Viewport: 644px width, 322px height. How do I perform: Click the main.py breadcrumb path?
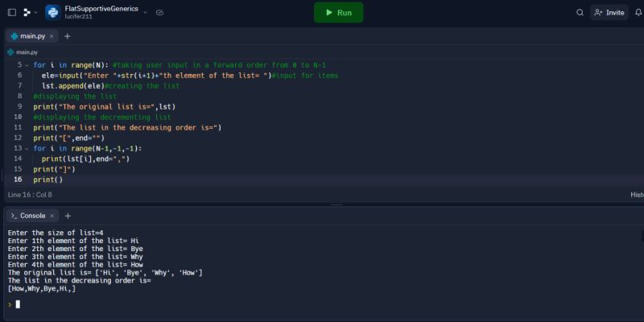click(23, 52)
